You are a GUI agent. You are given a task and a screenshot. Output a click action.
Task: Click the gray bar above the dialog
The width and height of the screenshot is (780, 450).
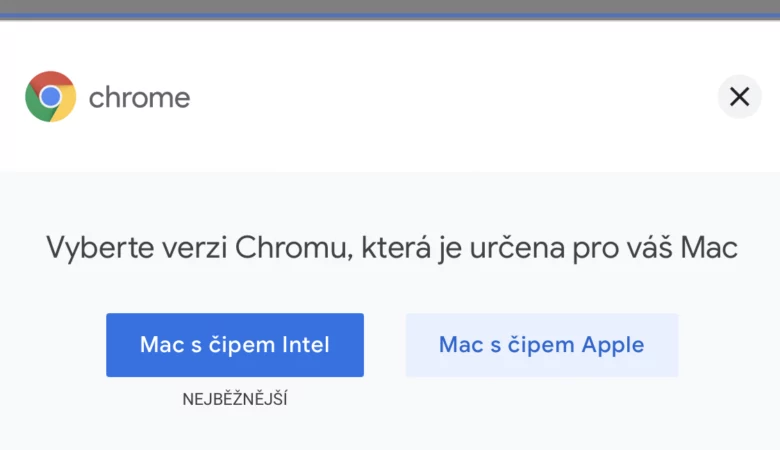click(390, 7)
